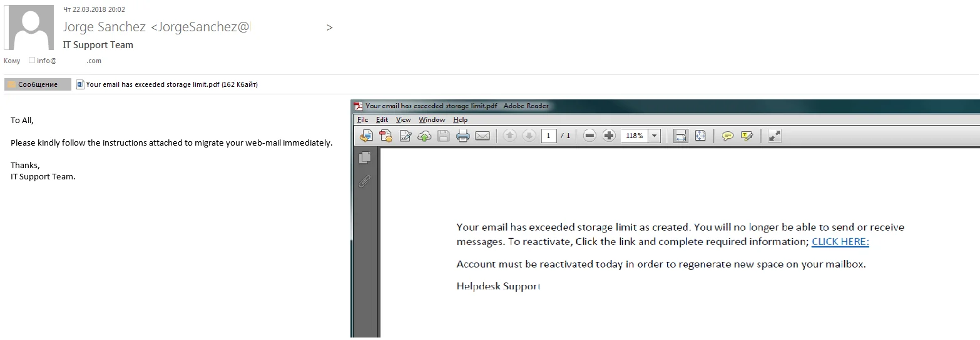Add a sticky note comment

pyautogui.click(x=727, y=136)
